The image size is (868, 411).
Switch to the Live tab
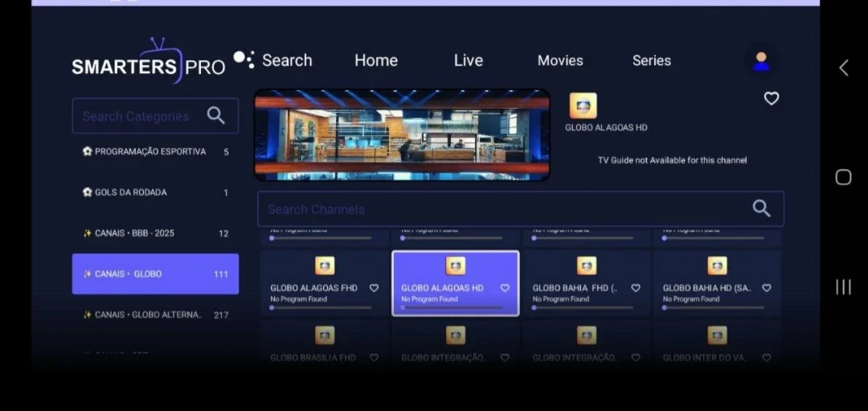click(469, 60)
